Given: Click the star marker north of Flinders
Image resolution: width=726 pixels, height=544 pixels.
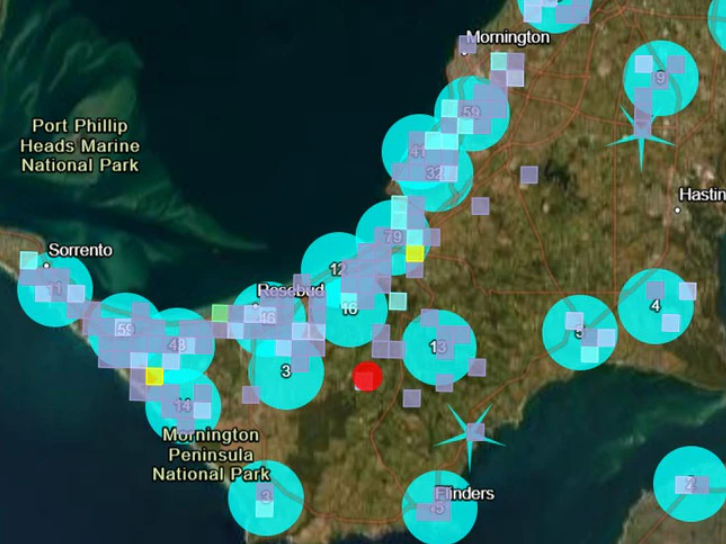Looking at the screenshot, I should (475, 432).
